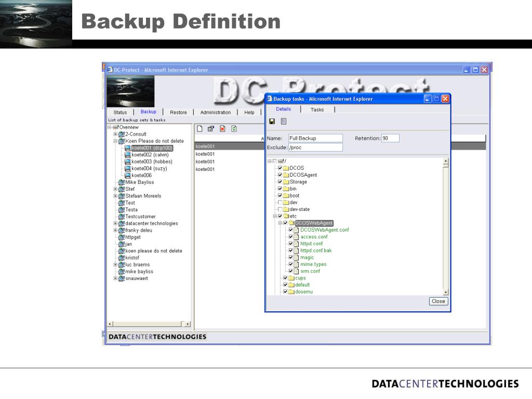The height and width of the screenshot is (399, 532).
Task: Check the dev-state folder checkbox
Action: coord(280,209)
